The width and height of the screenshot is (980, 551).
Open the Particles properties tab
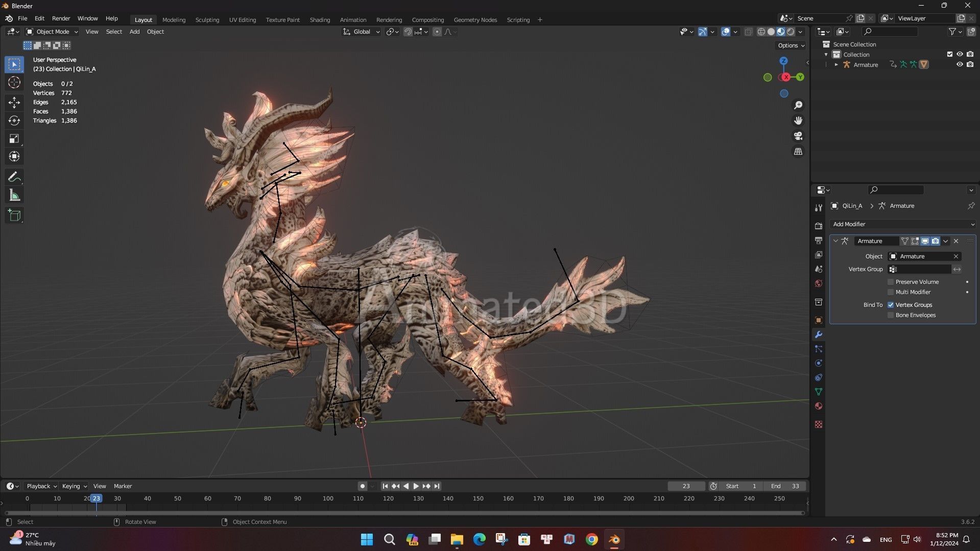[x=819, y=349]
